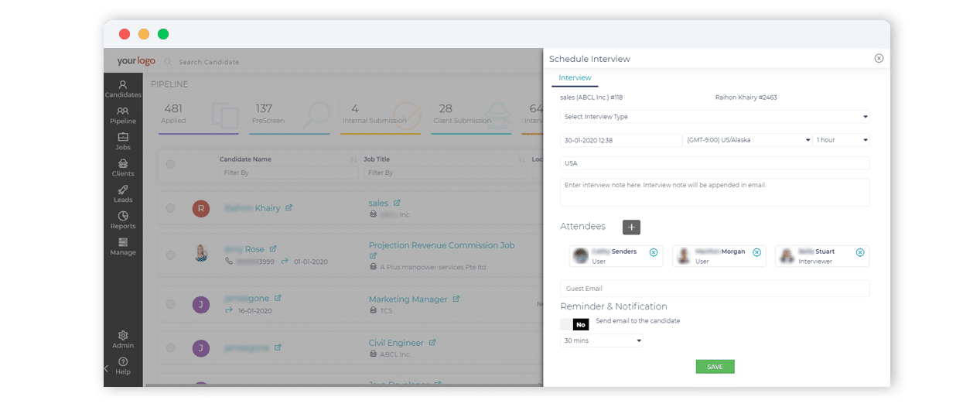Open Pipeline in the left sidebar
The image size is (980, 407).
pyautogui.click(x=123, y=115)
